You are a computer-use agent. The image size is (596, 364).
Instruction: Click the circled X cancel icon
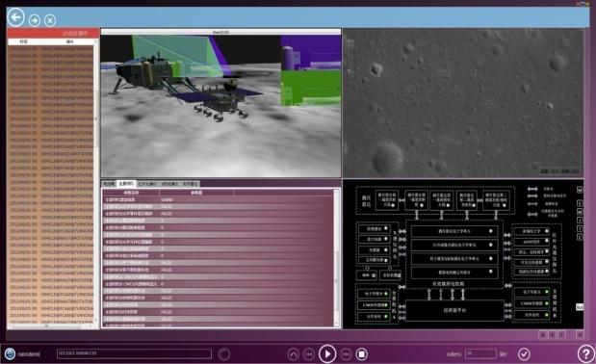pyautogui.click(x=50, y=20)
